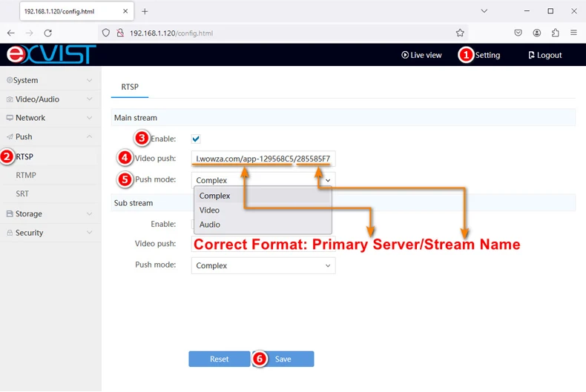Select SRT in the Push submenu

22,194
